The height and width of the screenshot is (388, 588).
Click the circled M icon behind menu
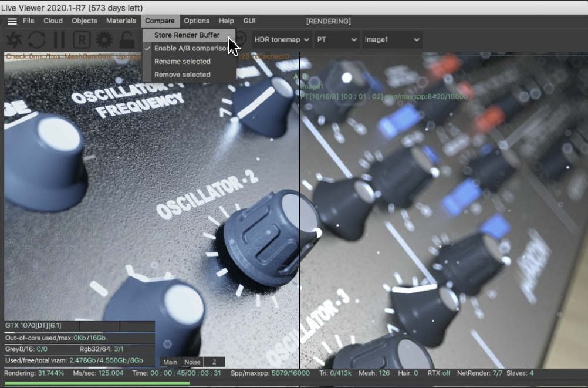point(241,38)
